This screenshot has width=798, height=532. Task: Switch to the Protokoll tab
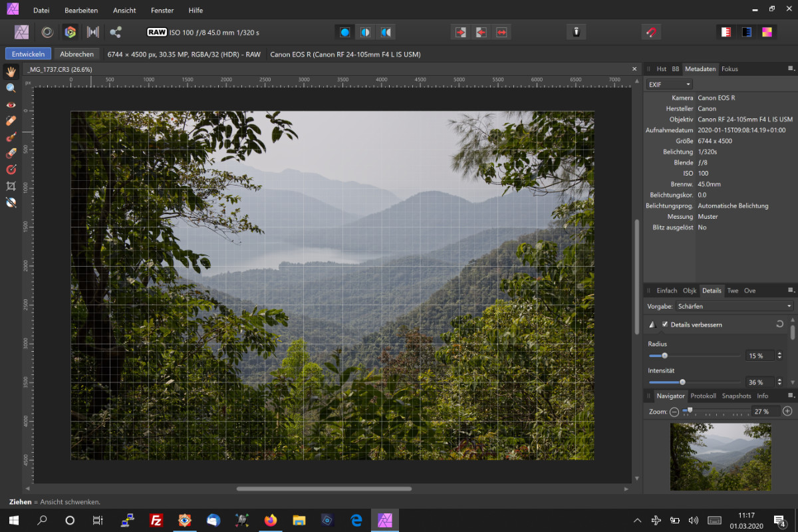(703, 396)
